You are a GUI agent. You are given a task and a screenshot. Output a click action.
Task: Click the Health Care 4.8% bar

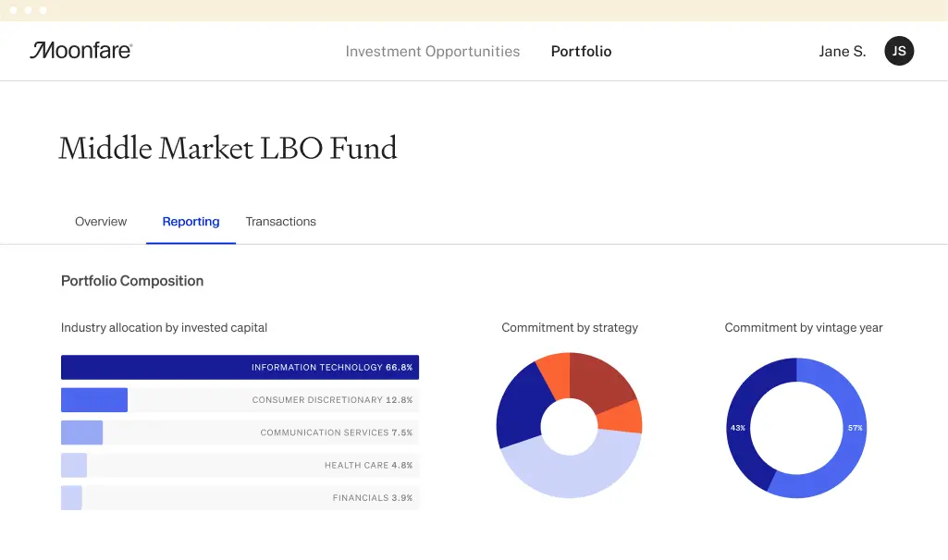73,465
